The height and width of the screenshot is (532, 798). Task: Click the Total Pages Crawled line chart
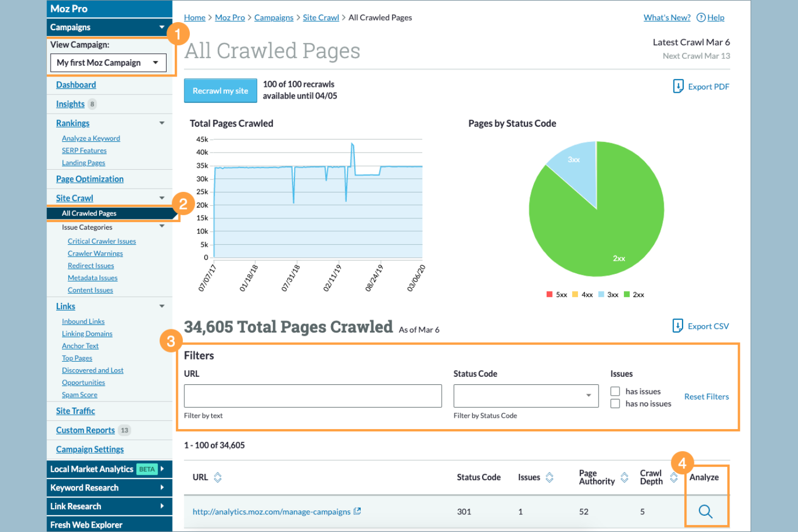[x=318, y=198]
